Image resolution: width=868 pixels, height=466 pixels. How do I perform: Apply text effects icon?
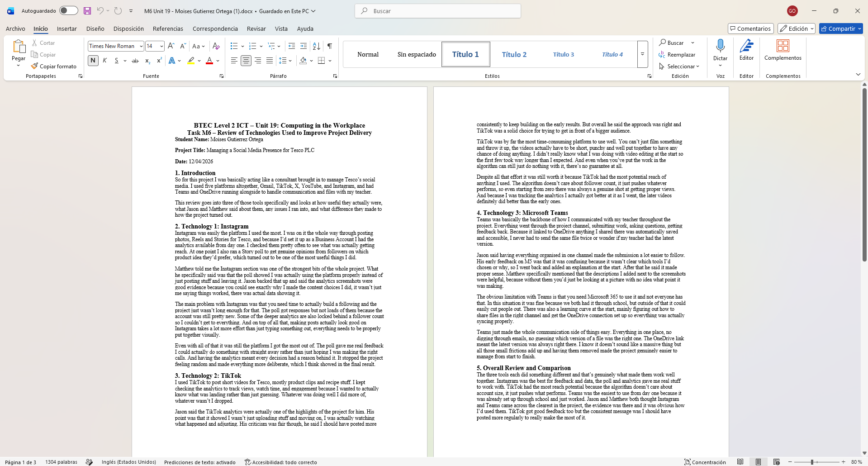click(172, 61)
